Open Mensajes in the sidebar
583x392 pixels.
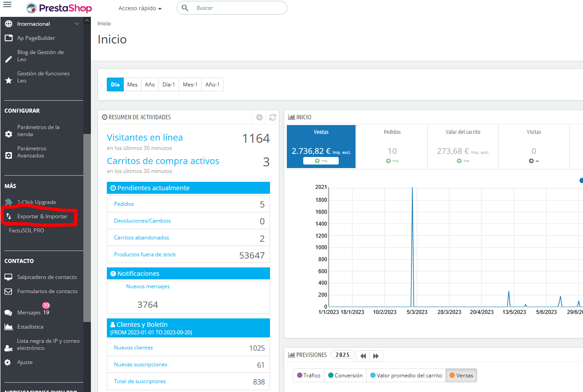click(29, 313)
